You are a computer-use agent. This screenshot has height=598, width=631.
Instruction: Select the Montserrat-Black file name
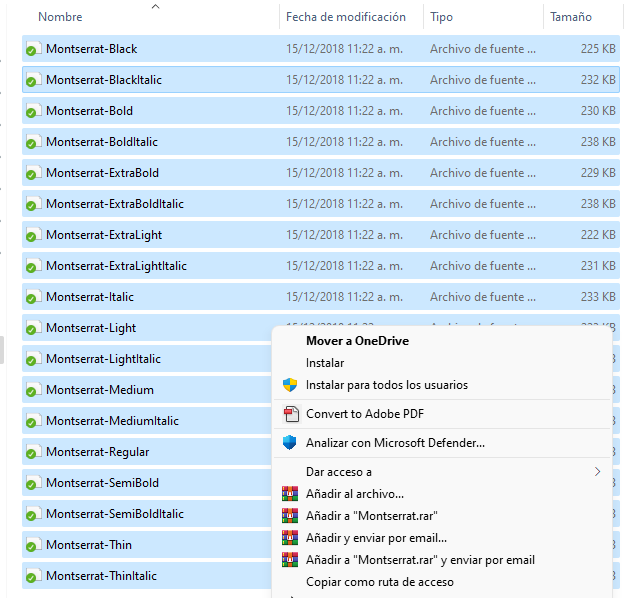[x=91, y=49]
